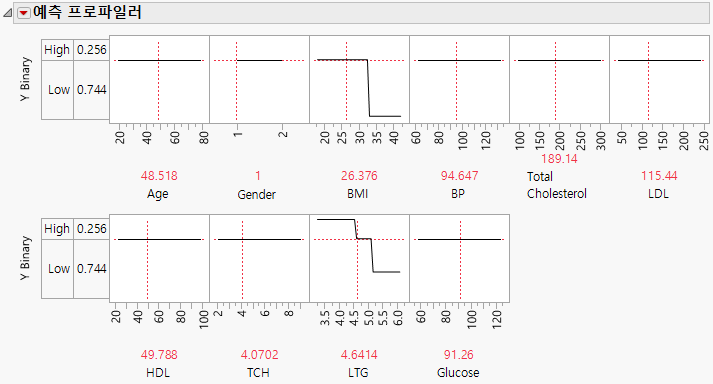The width and height of the screenshot is (713, 384).
Task: Select the TCH axis label
Action: tap(258, 373)
